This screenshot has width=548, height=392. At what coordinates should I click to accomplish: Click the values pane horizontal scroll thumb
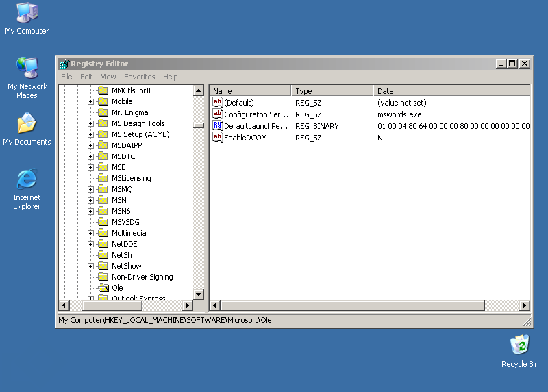tap(353, 305)
